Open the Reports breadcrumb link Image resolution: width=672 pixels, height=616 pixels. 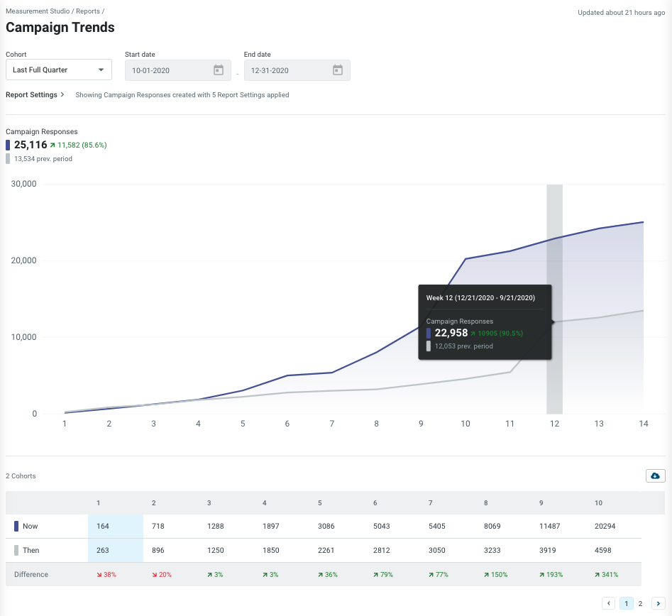click(88, 11)
